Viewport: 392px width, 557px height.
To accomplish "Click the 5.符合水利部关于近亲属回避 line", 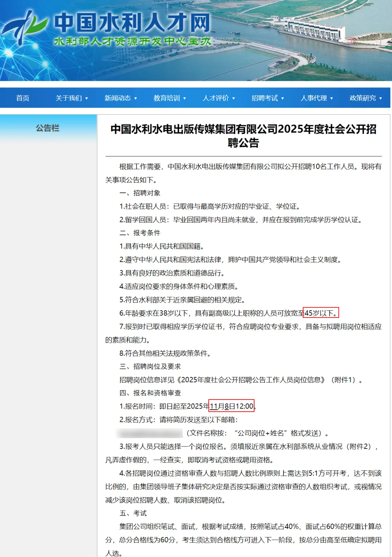I will [183, 300].
